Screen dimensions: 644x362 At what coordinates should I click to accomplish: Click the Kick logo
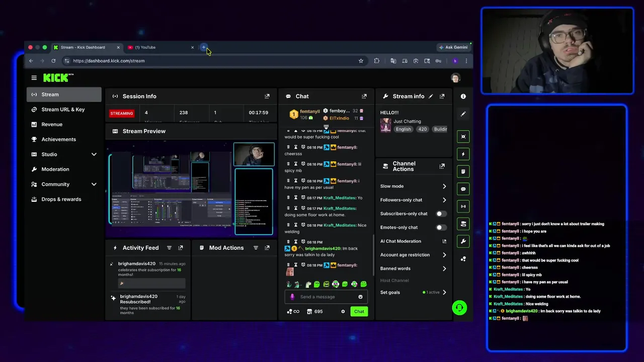pos(58,78)
